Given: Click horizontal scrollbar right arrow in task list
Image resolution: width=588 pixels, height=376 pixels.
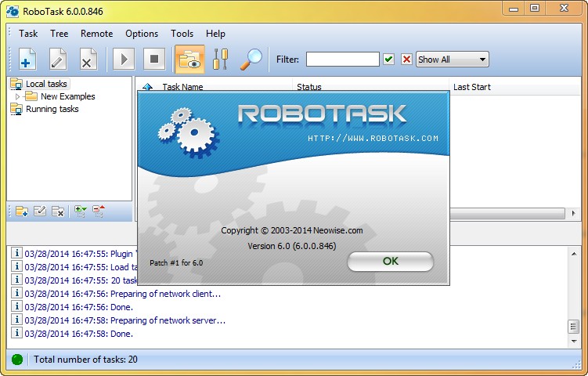Looking at the screenshot, I should click(x=573, y=214).
